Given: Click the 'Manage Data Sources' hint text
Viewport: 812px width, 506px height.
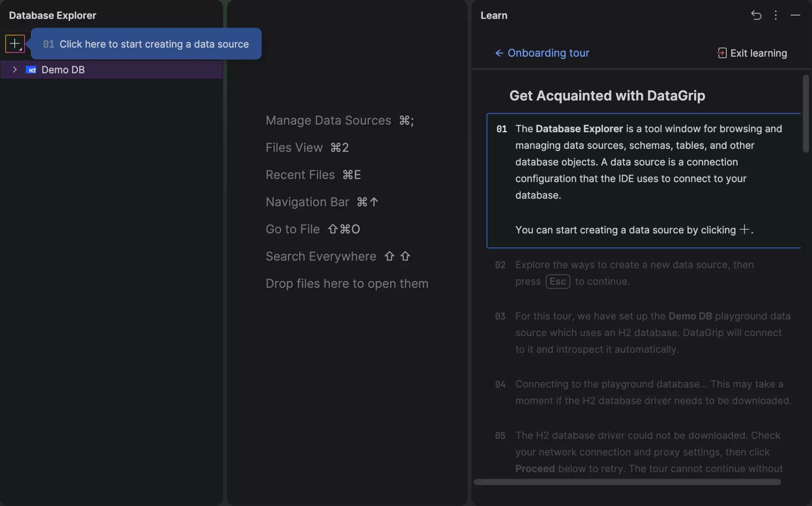Looking at the screenshot, I should pyautogui.click(x=328, y=120).
